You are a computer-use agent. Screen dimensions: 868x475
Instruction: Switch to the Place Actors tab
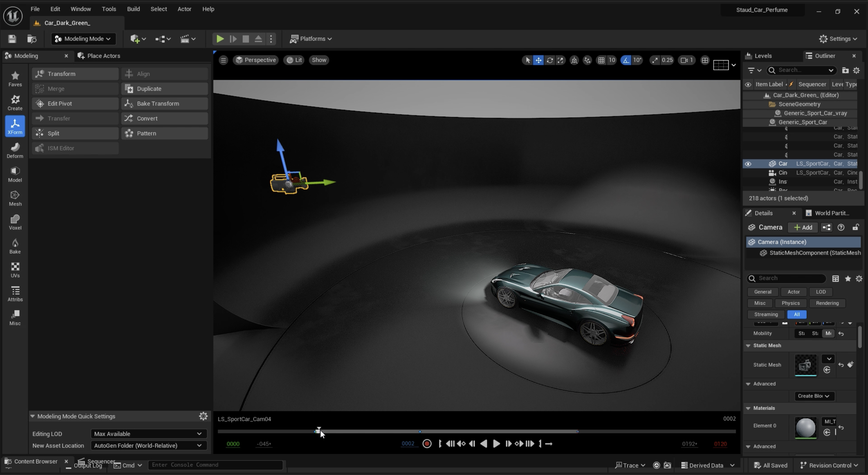click(x=99, y=56)
